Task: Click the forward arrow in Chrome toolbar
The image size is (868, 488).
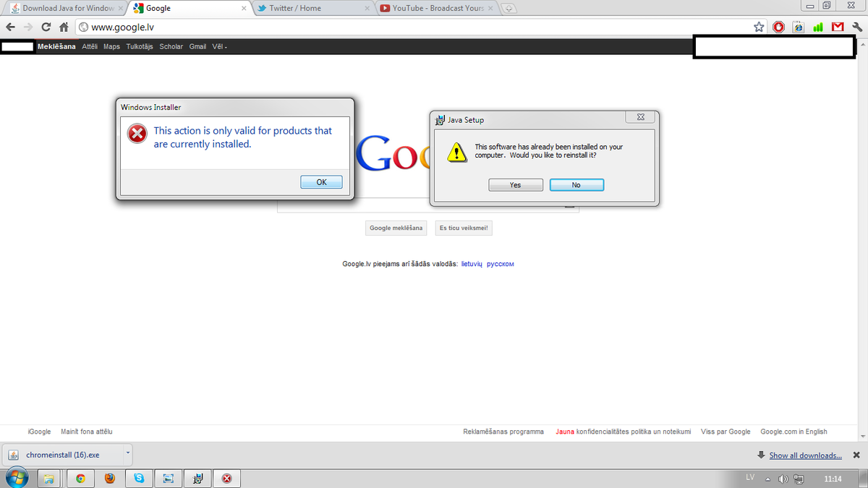Action: (x=28, y=27)
